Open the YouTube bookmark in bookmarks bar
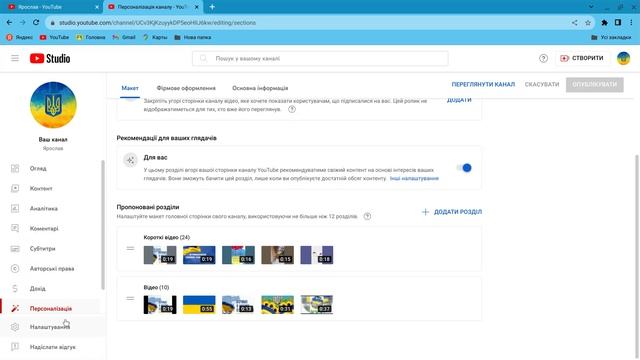The height and width of the screenshot is (360, 640). 54,37
